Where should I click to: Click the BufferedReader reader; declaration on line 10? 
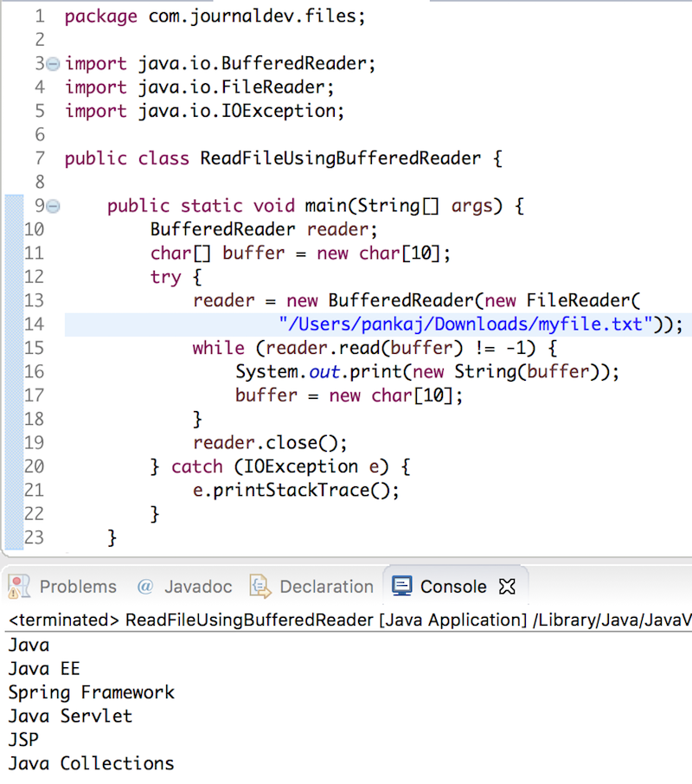tap(264, 229)
